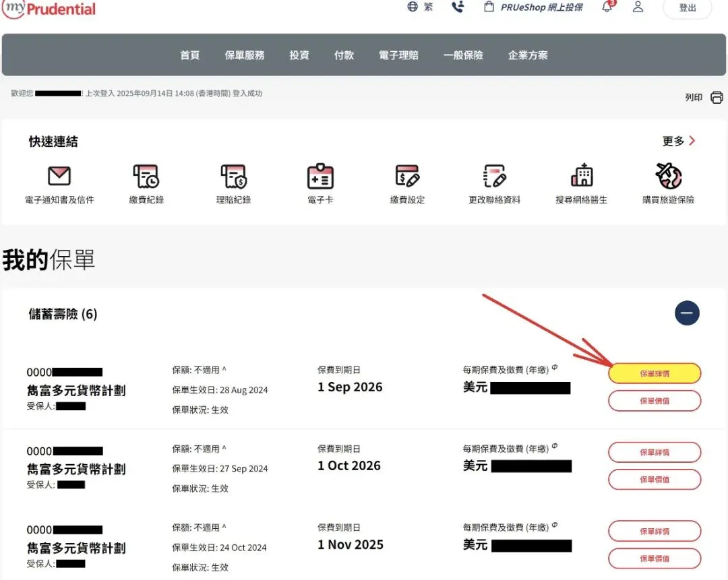Click the due date 1 Nov 2025

pos(351,545)
